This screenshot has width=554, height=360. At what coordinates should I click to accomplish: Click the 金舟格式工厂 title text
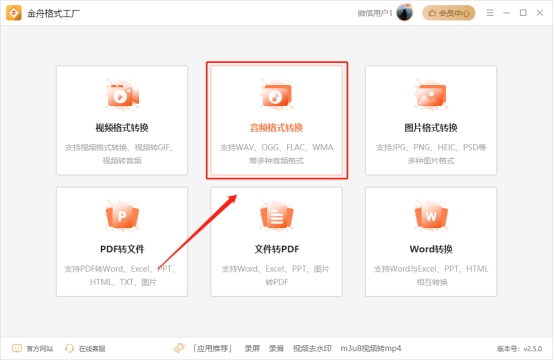pyautogui.click(x=53, y=13)
